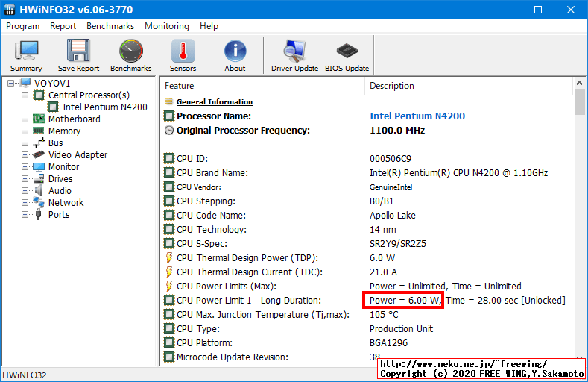Open the Benchmarks menu

click(110, 26)
